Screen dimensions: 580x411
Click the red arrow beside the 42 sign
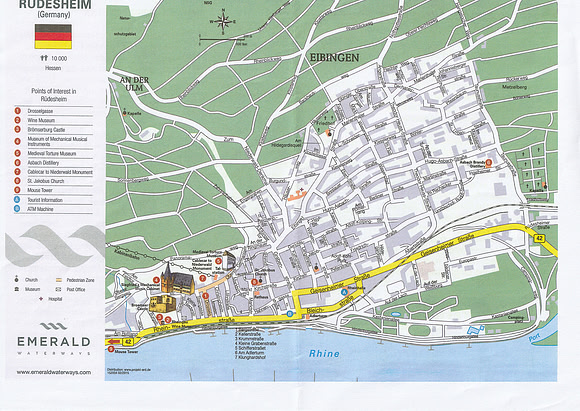(x=115, y=341)
